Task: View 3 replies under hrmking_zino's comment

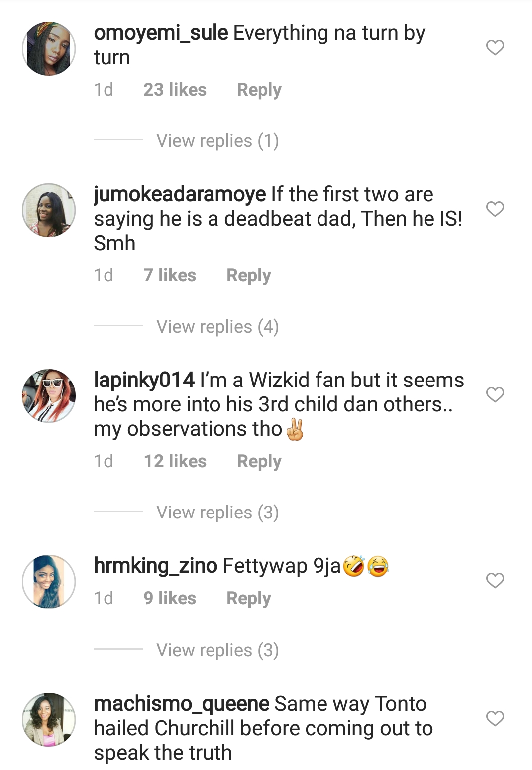Action: coord(217,650)
